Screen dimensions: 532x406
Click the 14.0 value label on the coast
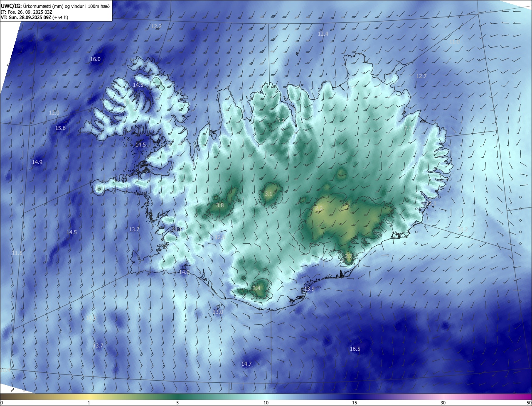click(x=184, y=272)
